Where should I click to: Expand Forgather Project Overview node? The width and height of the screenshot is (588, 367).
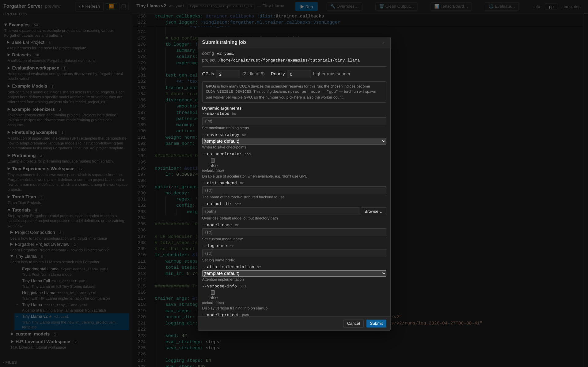(x=12, y=244)
